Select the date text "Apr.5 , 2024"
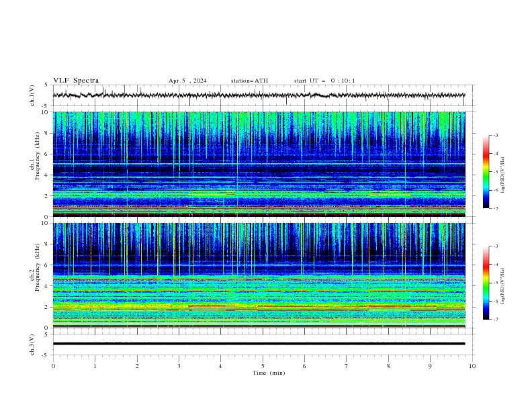532x411 pixels. pyautogui.click(x=187, y=81)
